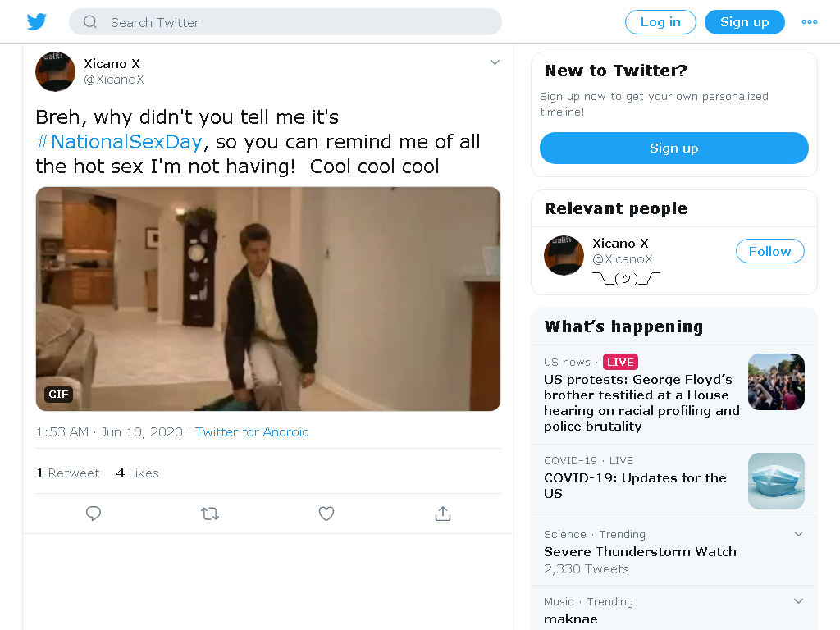The width and height of the screenshot is (840, 630).
Task: Click the retweet arrows icon
Action: (210, 514)
